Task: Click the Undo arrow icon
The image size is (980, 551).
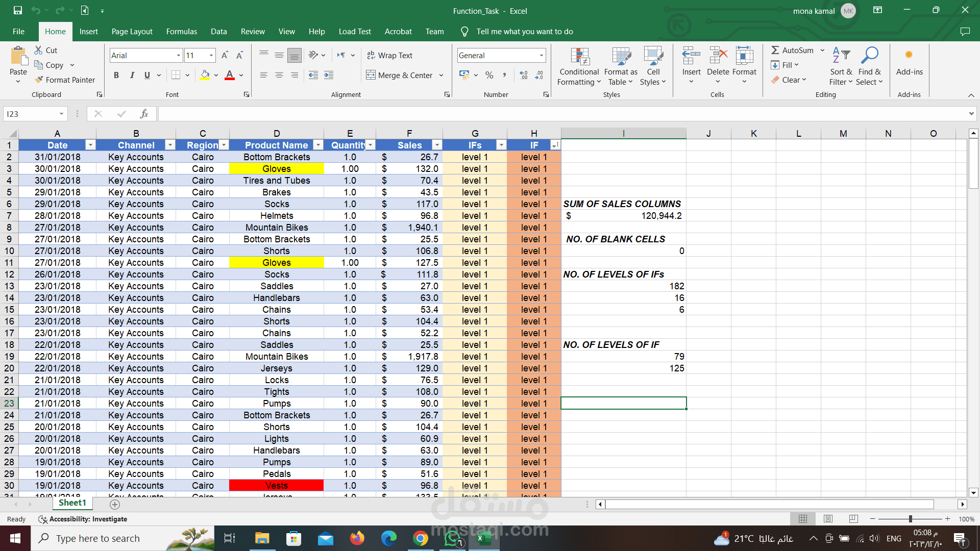Action: pyautogui.click(x=36, y=10)
